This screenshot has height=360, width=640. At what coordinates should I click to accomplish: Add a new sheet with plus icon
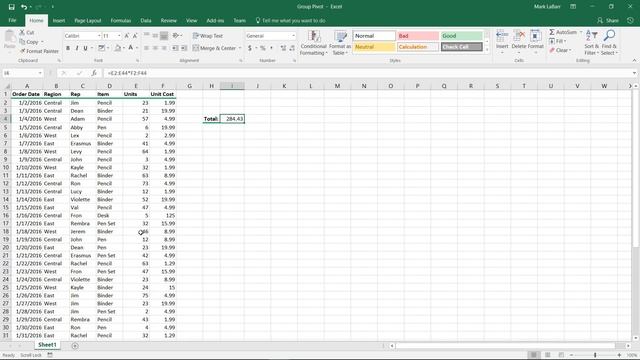pos(75,346)
